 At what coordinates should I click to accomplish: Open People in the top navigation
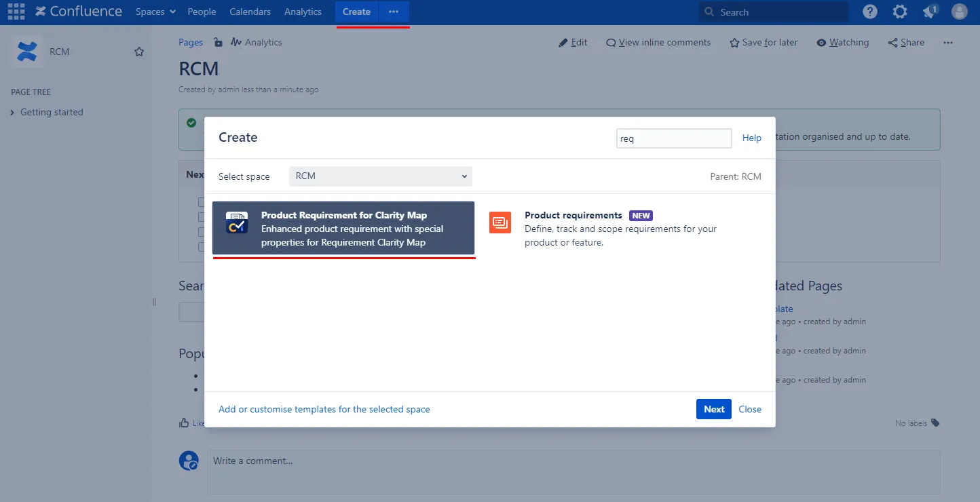pos(202,12)
